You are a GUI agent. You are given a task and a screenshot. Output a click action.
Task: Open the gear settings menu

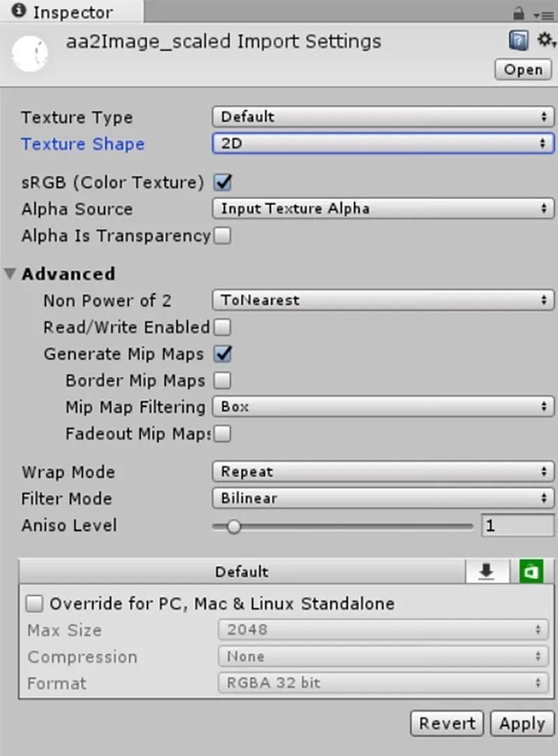[546, 40]
